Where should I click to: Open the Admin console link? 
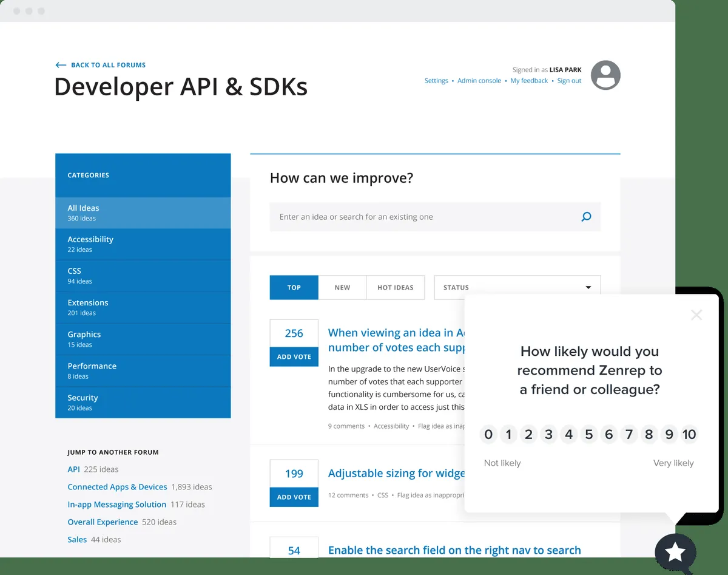[x=479, y=81]
